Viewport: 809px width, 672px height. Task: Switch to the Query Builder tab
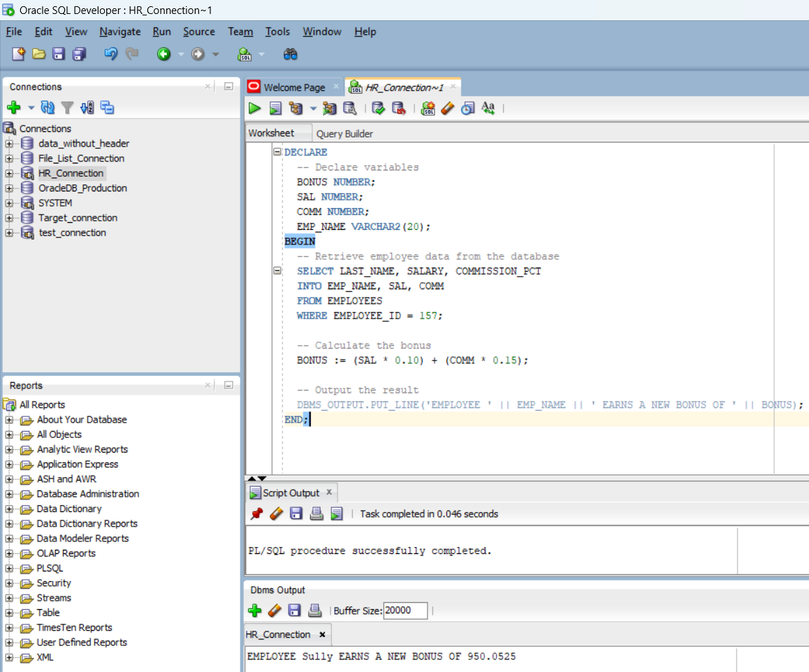[344, 133]
